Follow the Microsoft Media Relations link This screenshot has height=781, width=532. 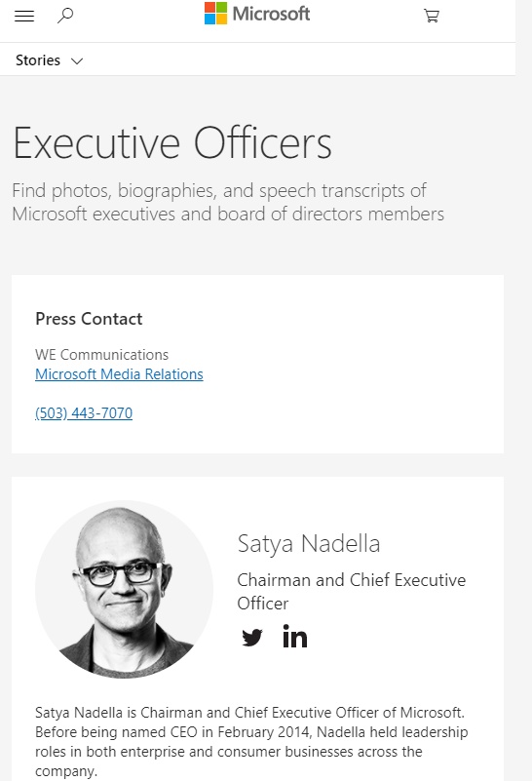click(119, 374)
